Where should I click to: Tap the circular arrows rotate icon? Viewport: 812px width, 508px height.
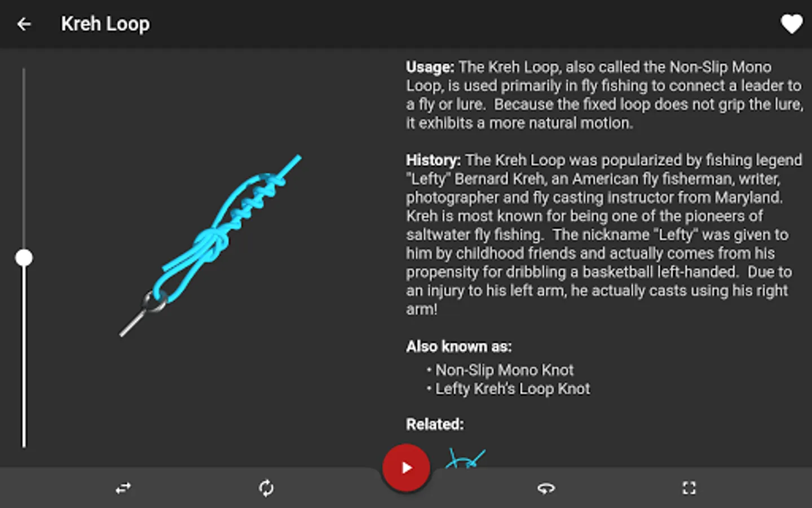pyautogui.click(x=266, y=488)
